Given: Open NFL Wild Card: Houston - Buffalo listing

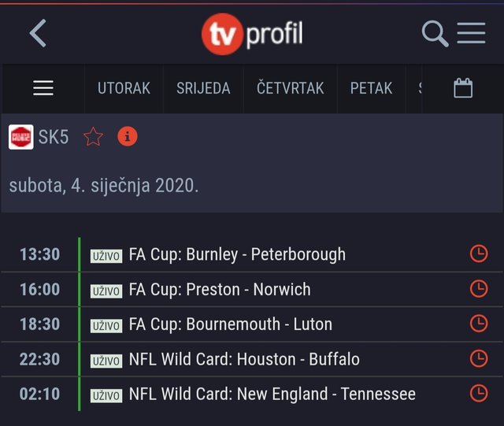Looking at the screenshot, I should point(244,359).
